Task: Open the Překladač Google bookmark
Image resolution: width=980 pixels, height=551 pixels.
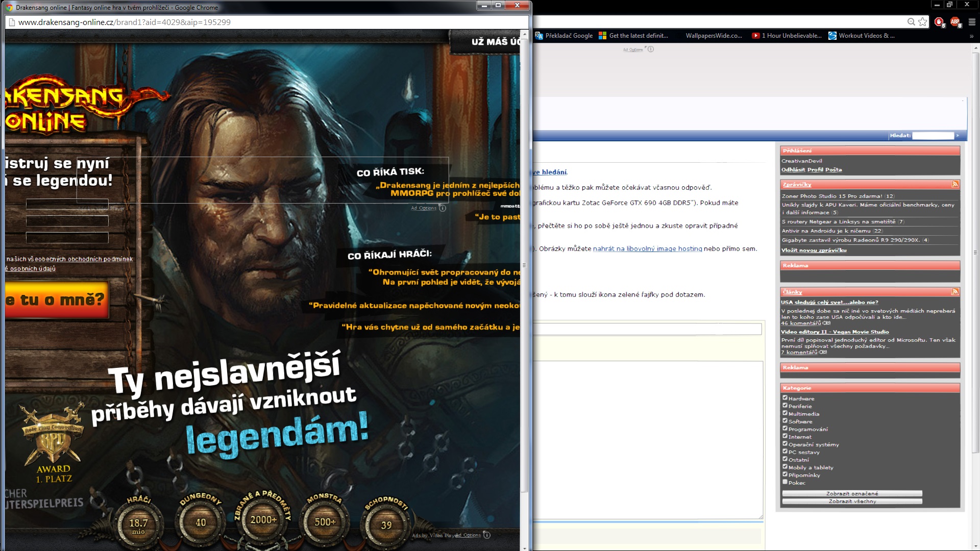Action: coord(564,36)
